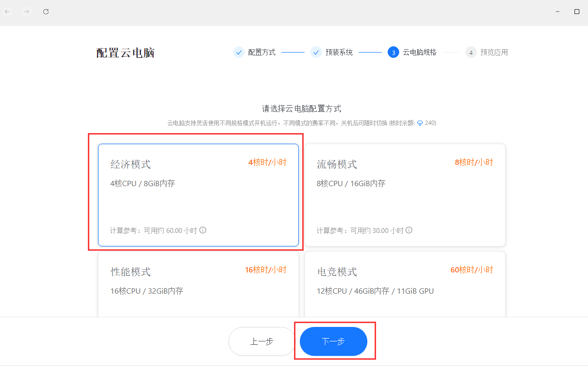Click the 预装系统 step checkmark icon
The height and width of the screenshot is (366, 588).
click(316, 52)
